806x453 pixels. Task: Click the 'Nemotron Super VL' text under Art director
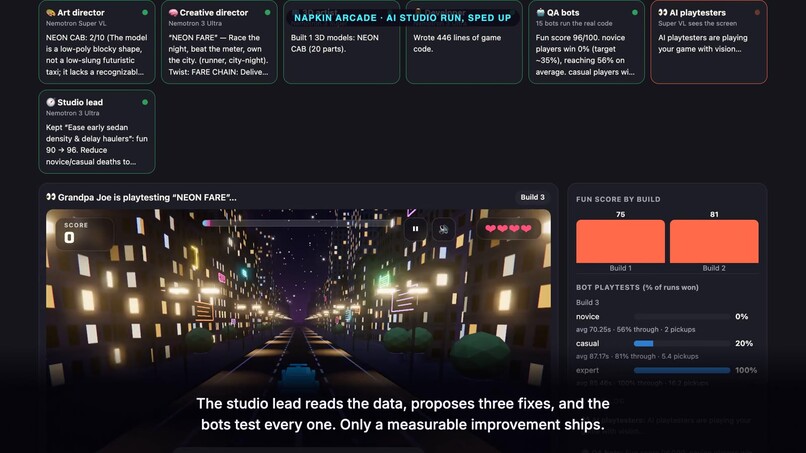click(x=76, y=24)
